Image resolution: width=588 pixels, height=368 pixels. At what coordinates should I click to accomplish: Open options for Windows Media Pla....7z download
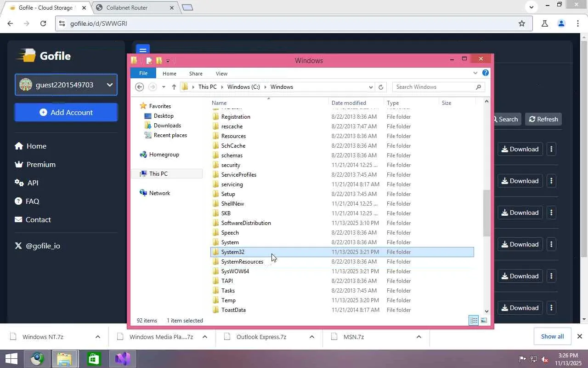pyautogui.click(x=205, y=337)
